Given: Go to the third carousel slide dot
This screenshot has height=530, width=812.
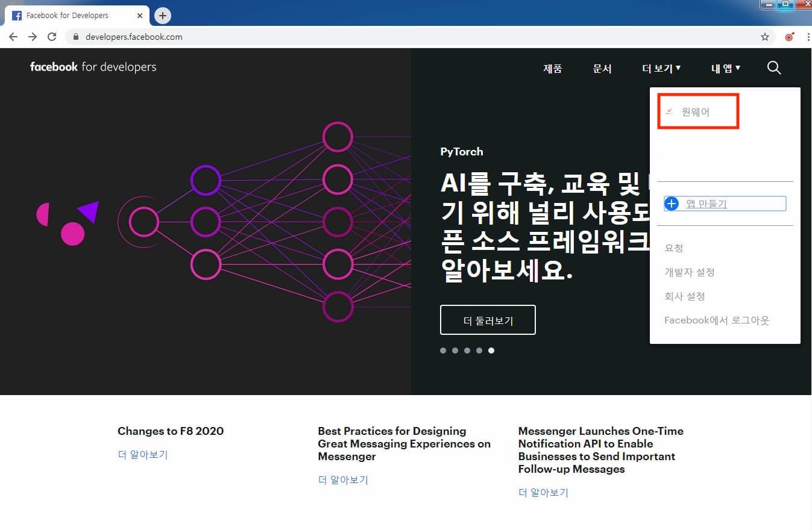Looking at the screenshot, I should [467, 351].
